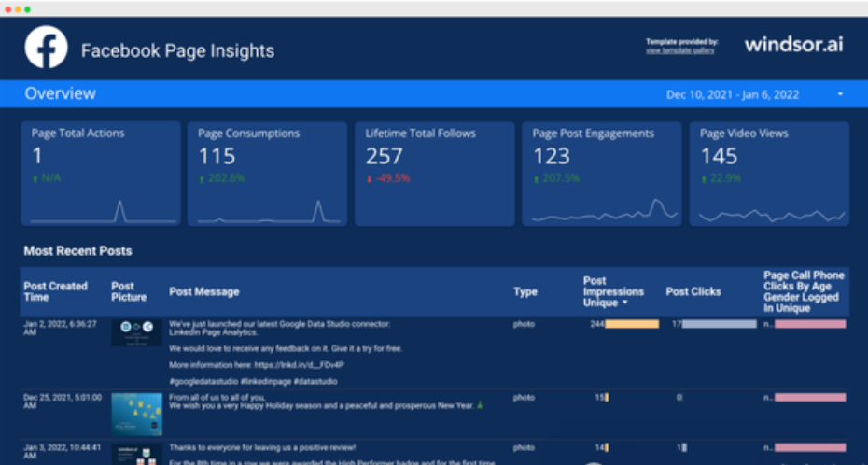Click the Jan 2, 2022, 6:36:27 AM cell
The height and width of the screenshot is (465, 868).
coord(61,328)
